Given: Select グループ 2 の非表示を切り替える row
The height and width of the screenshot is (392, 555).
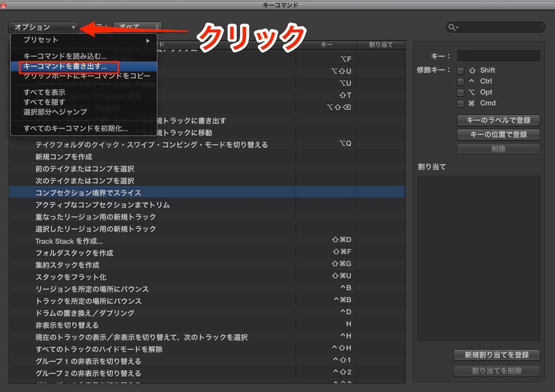Looking at the screenshot, I should click(207, 373).
